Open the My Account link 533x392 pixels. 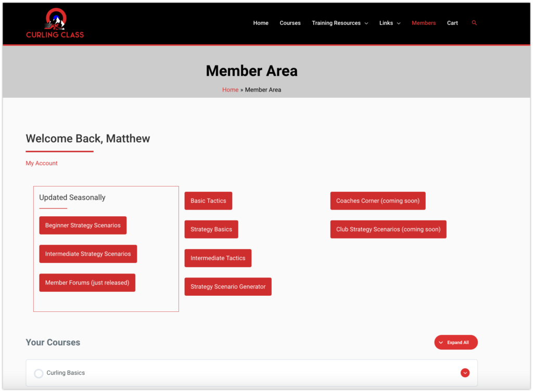(x=42, y=163)
